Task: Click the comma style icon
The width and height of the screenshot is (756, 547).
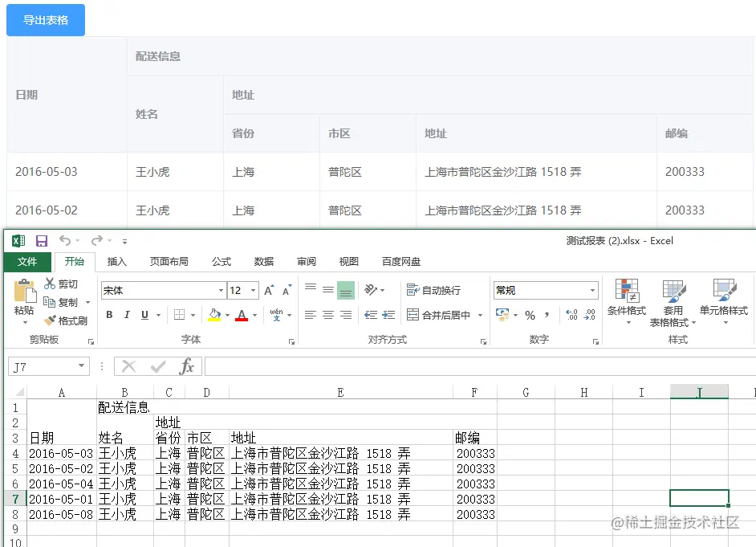Action: tap(547, 315)
